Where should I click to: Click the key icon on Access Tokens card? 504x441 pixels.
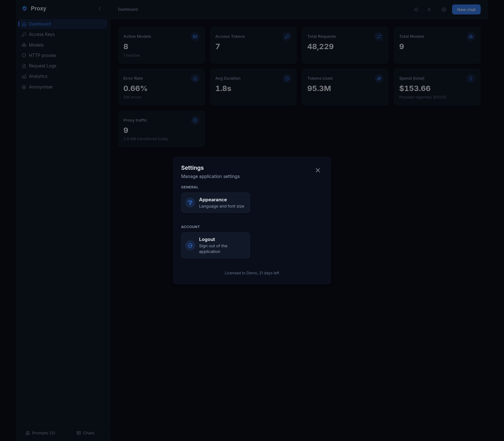[287, 37]
